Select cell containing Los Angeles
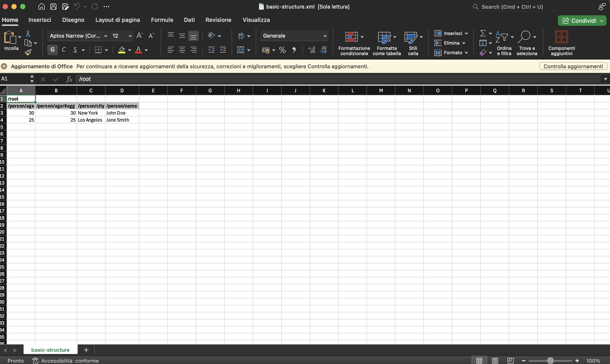Viewport: 610px width, 364px height. pos(91,120)
